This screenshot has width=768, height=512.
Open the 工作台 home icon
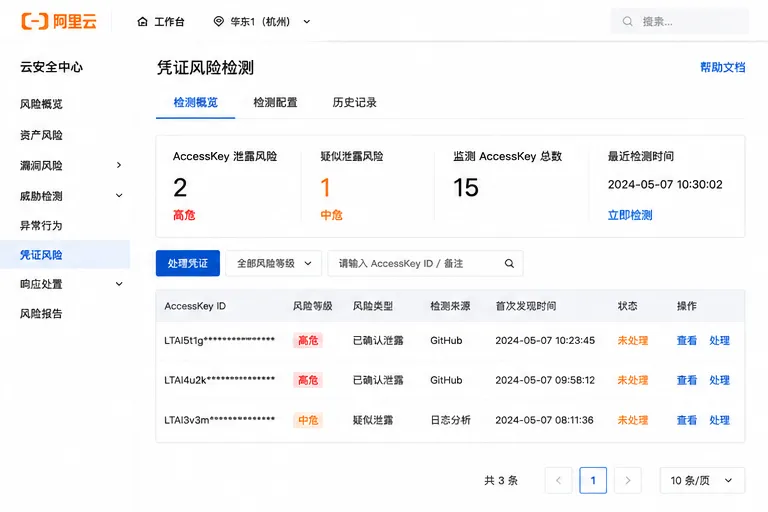click(143, 22)
